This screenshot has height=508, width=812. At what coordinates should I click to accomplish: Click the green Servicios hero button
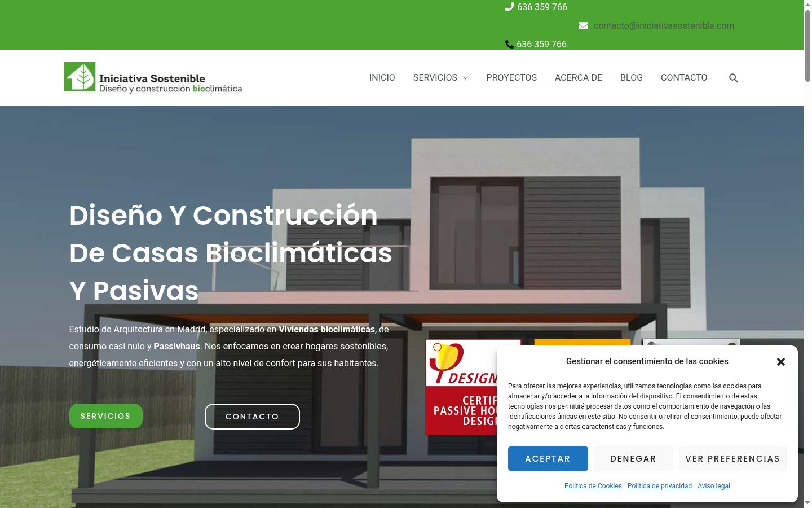[106, 416]
